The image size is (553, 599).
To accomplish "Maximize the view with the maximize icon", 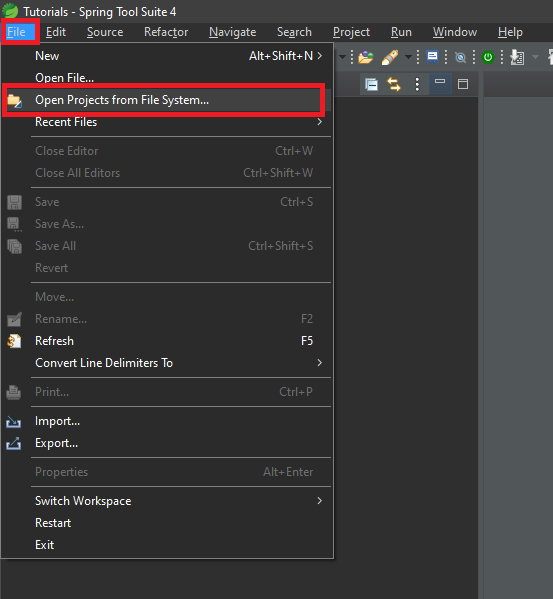I will [463, 84].
